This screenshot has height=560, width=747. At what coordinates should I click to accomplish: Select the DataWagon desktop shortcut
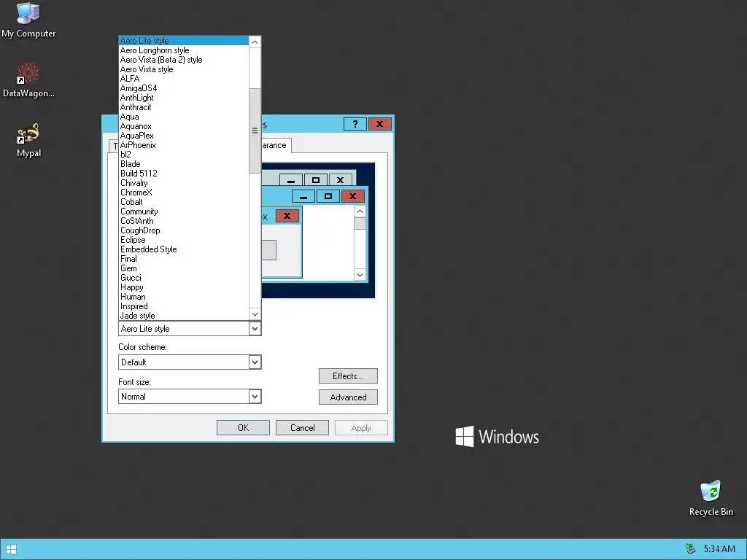point(28,80)
